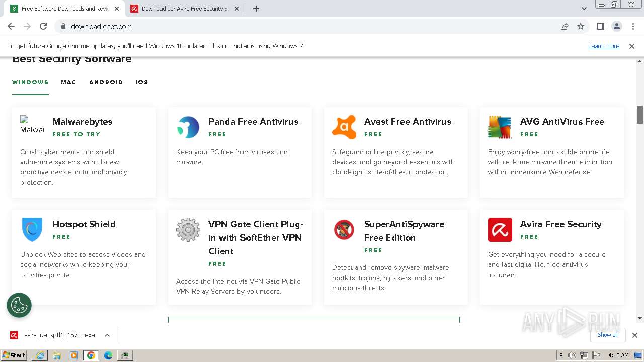The width and height of the screenshot is (644, 362).
Task: Open Hotspot Shield title link
Action: pyautogui.click(x=84, y=224)
